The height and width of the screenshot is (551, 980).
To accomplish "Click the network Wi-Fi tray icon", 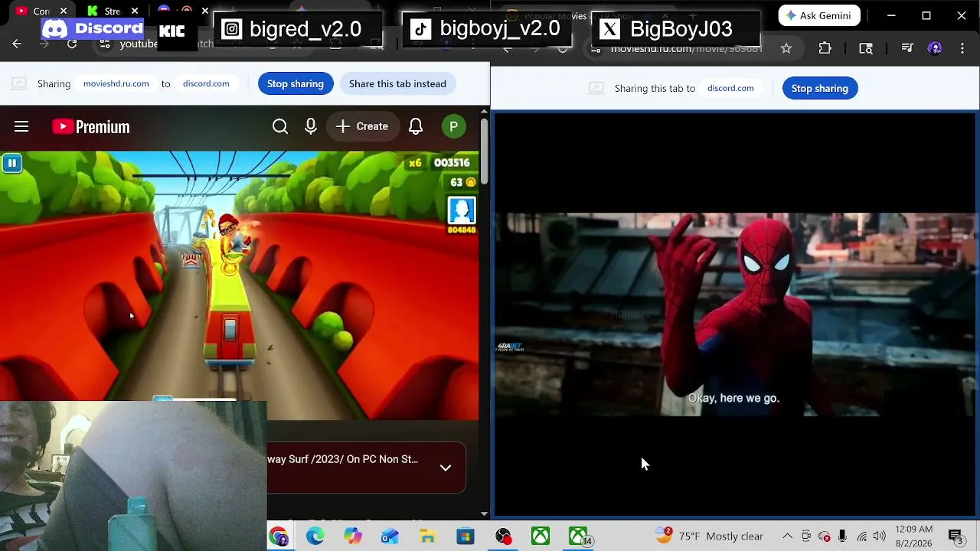I will [x=862, y=536].
